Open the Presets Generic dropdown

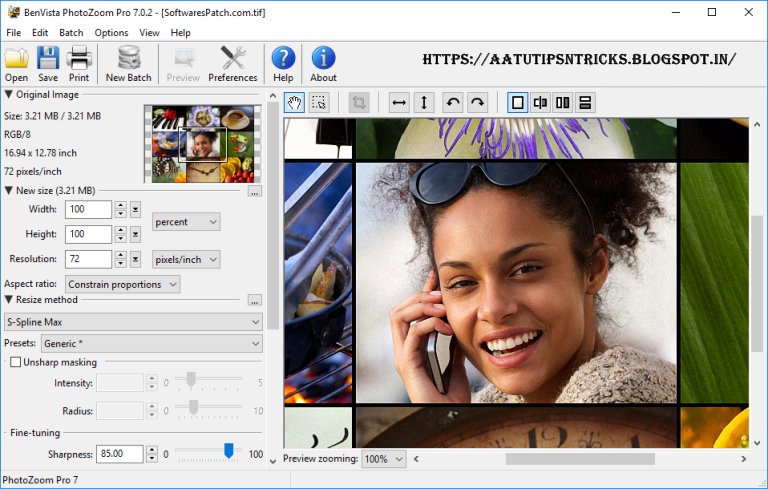click(152, 343)
